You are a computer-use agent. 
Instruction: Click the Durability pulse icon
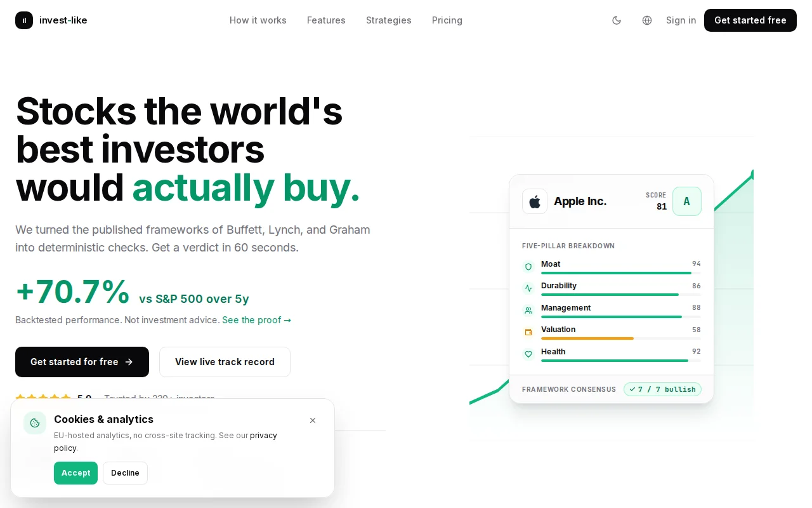pyautogui.click(x=528, y=288)
